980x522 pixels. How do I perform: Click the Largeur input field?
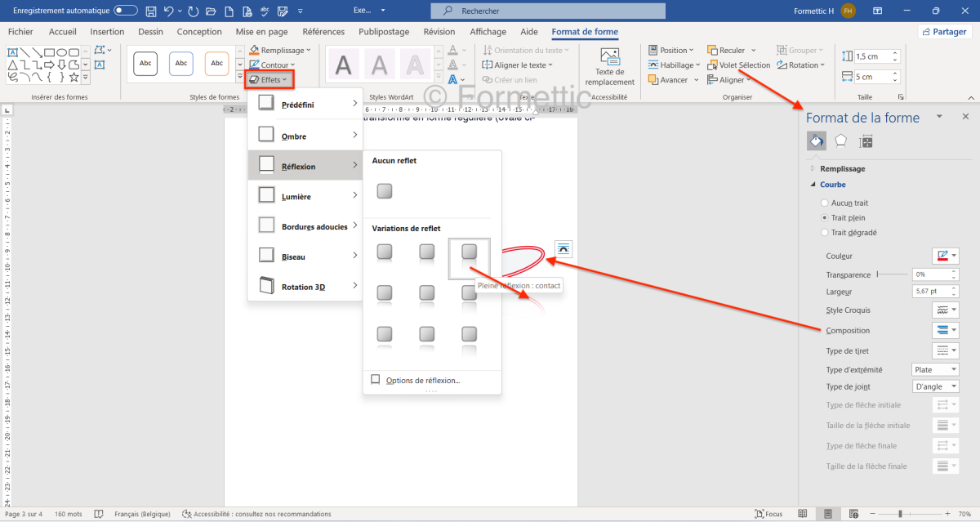pyautogui.click(x=930, y=291)
